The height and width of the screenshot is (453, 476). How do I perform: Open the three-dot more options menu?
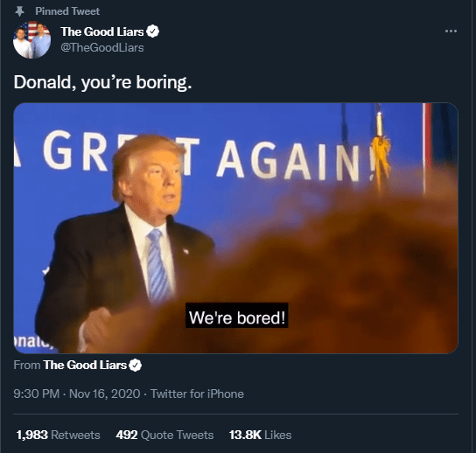click(x=451, y=31)
